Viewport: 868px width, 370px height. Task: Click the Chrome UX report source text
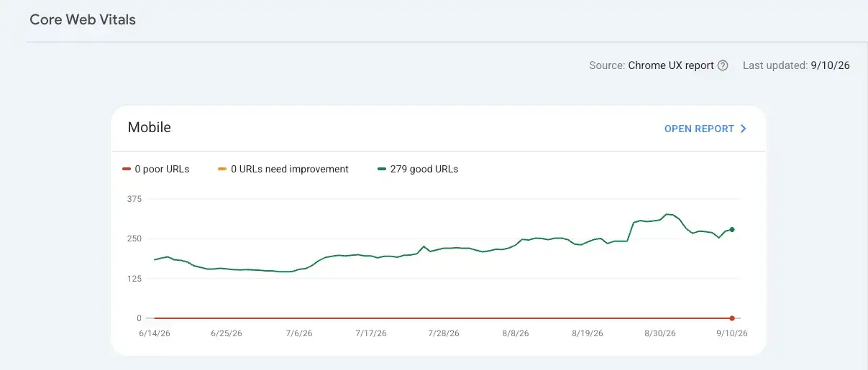tap(671, 65)
